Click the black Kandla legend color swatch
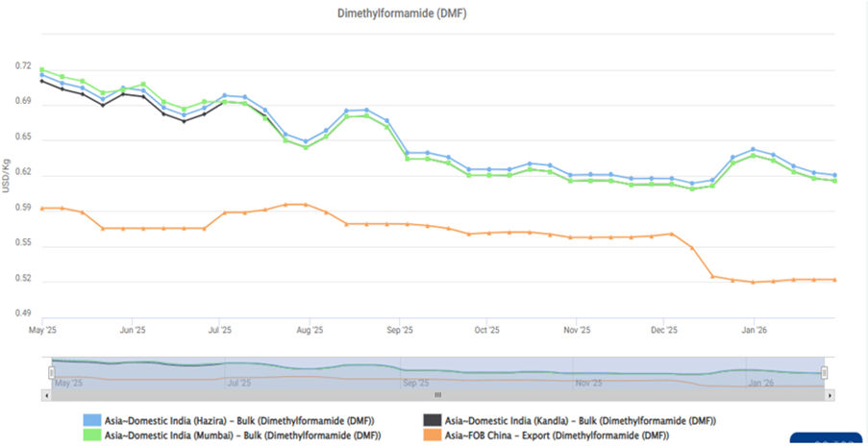 434,421
